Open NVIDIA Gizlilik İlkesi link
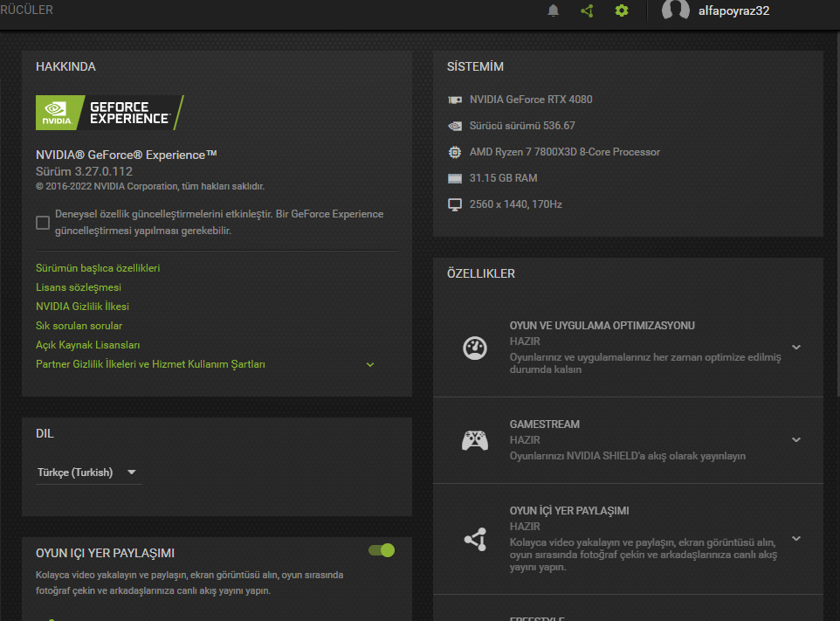The height and width of the screenshot is (621, 840). tap(82, 307)
